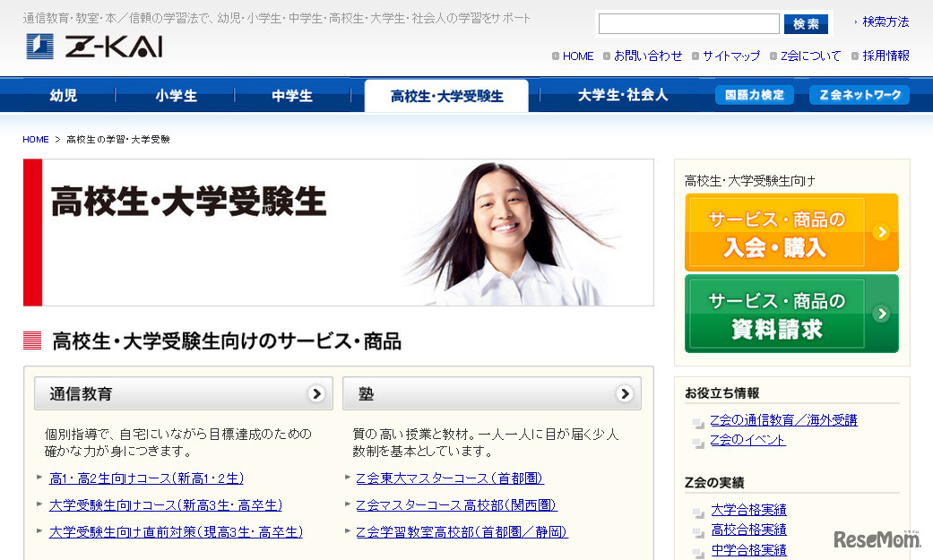Open the Z会ネットワーク badge button
Screen dimensions: 933x560
859,95
